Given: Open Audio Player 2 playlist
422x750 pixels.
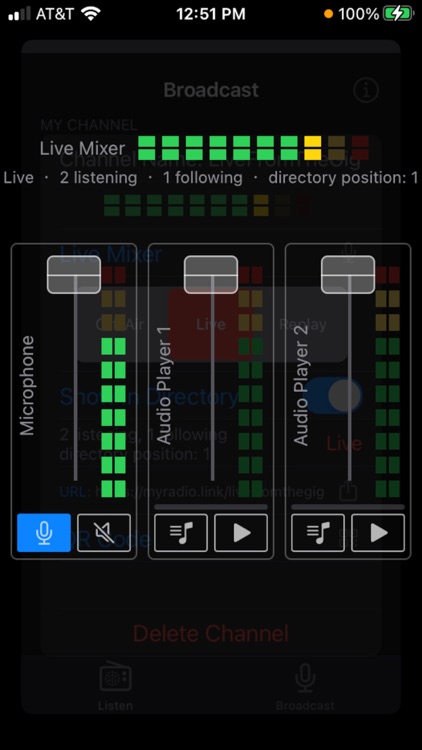Looking at the screenshot, I should tap(318, 533).
